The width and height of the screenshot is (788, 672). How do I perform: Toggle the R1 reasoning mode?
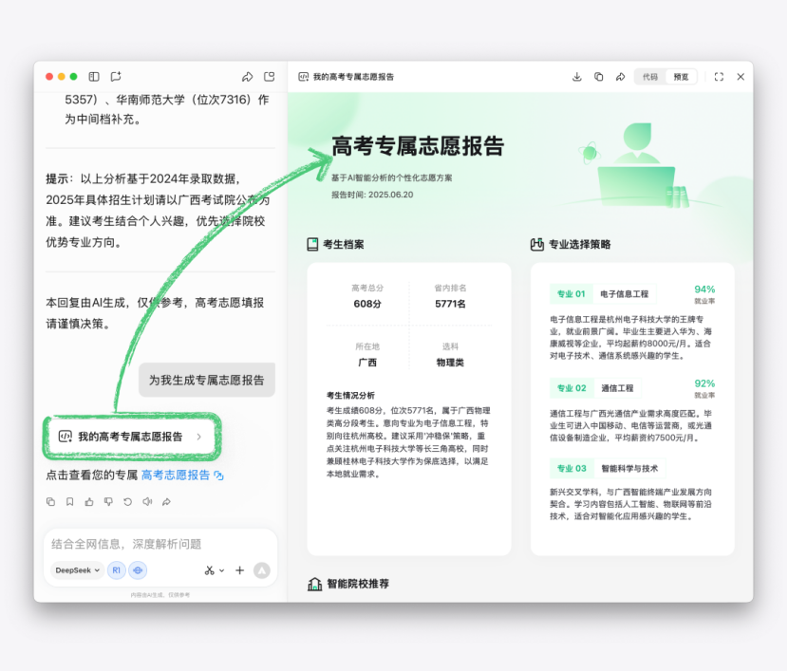tap(116, 570)
